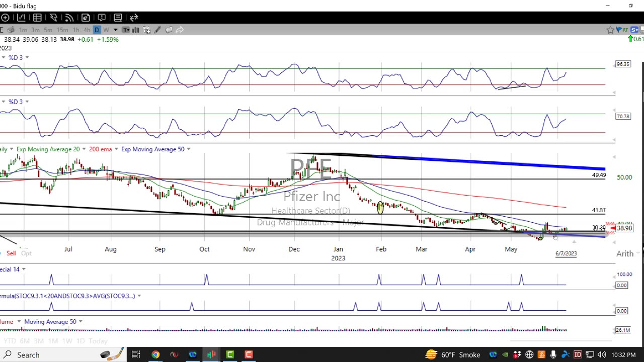This screenshot has height=362, width=644.
Task: Open the notes book icon
Action: [118, 18]
